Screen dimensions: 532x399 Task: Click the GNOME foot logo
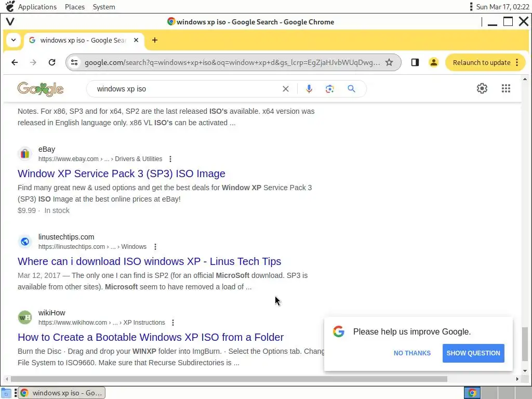pos(10,6)
